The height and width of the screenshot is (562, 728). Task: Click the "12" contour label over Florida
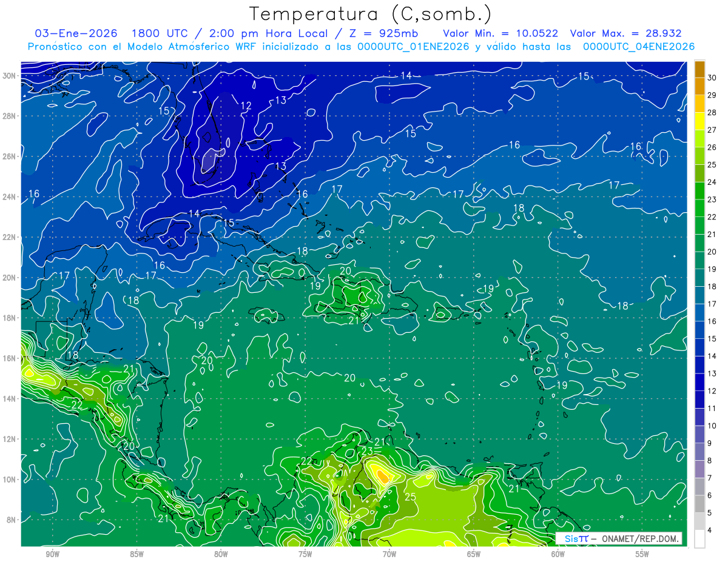tap(246, 106)
